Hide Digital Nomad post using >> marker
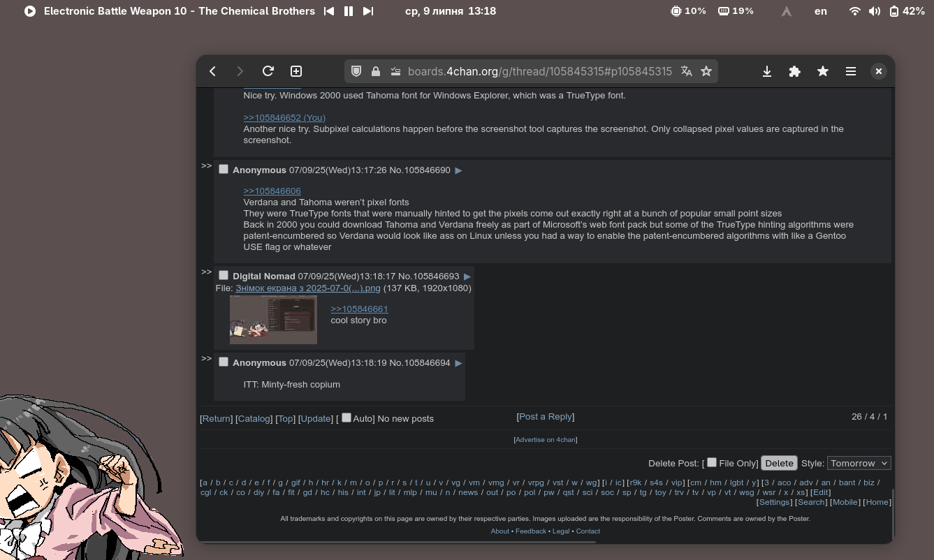This screenshot has height=560, width=934. coord(206,272)
